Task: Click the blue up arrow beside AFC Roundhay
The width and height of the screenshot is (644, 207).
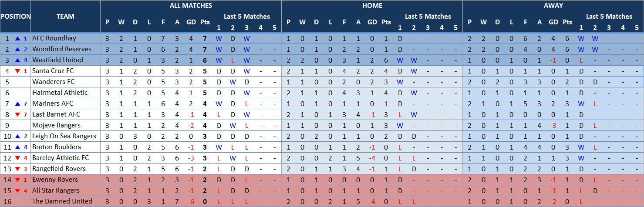Action: pyautogui.click(x=18, y=38)
